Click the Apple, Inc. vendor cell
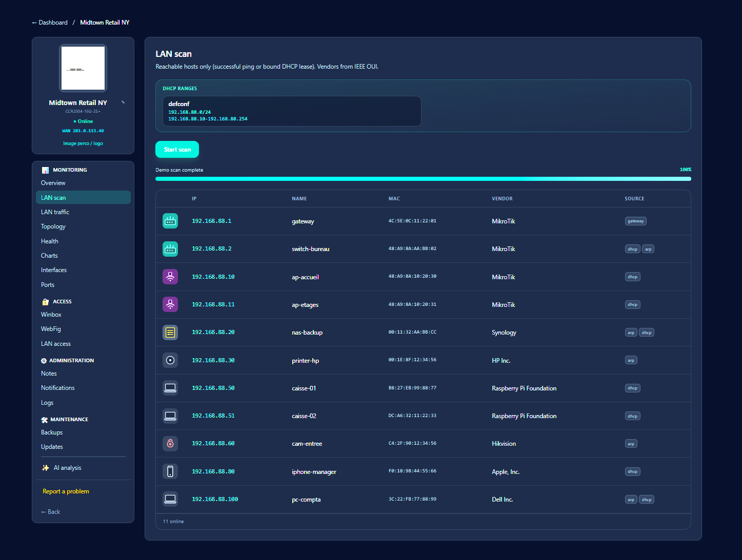The image size is (742, 560). (506, 472)
